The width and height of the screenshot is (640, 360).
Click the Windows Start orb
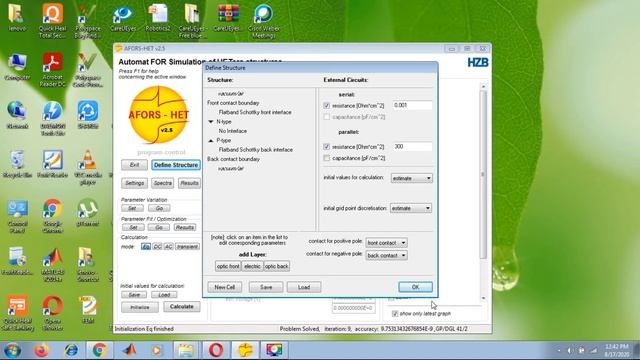coord(12,350)
